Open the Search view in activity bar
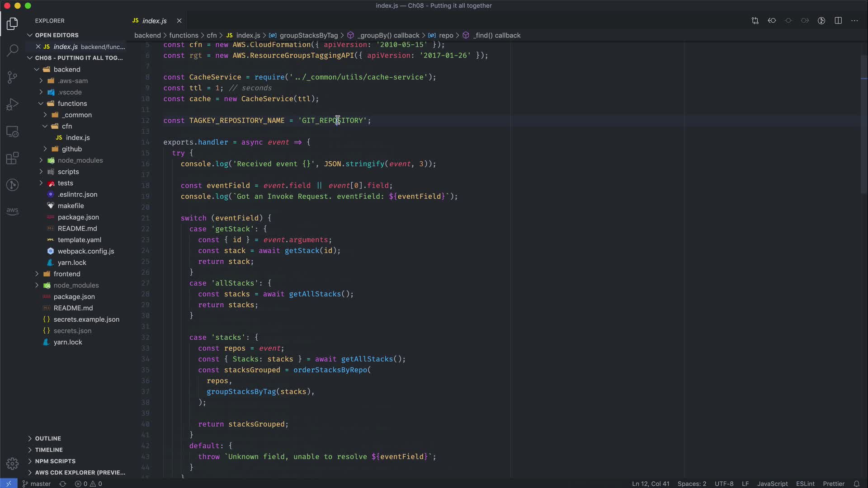This screenshot has height=488, width=868. 12,50
